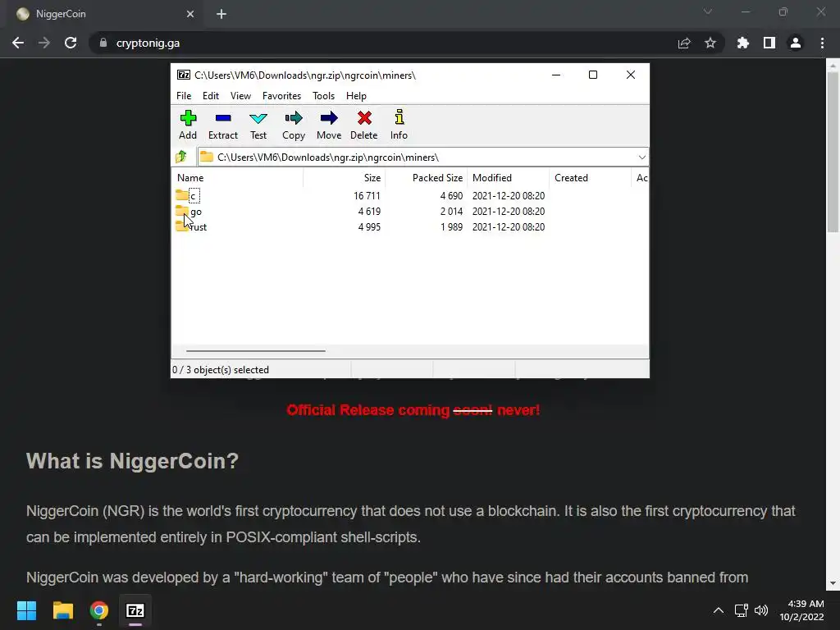840x630 pixels.
Task: Open a new Chrome tab
Action: click(x=221, y=14)
